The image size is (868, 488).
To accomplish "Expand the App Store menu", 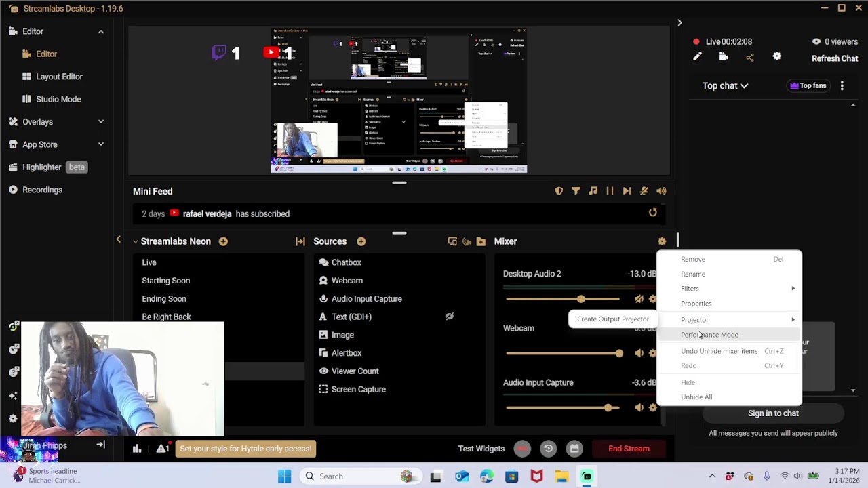I will coord(101,144).
